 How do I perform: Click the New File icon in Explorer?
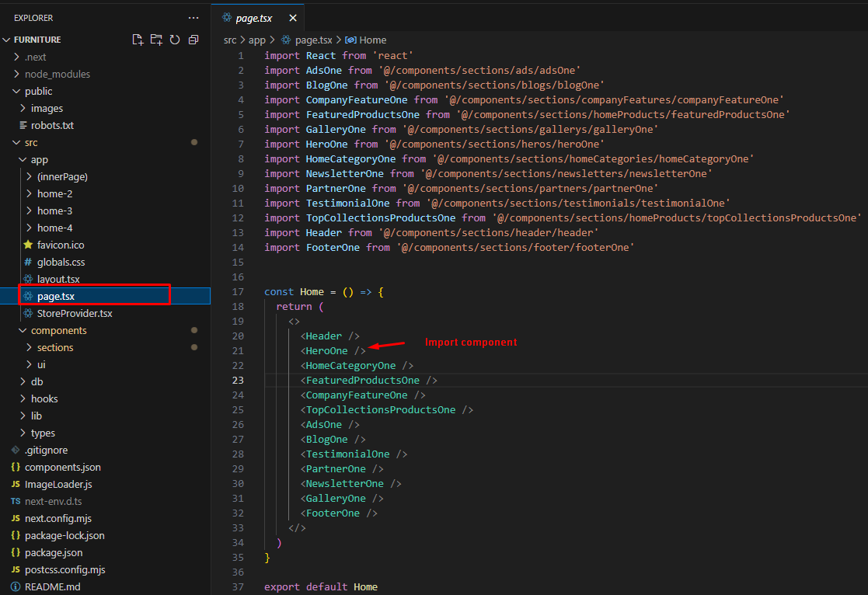click(x=138, y=40)
